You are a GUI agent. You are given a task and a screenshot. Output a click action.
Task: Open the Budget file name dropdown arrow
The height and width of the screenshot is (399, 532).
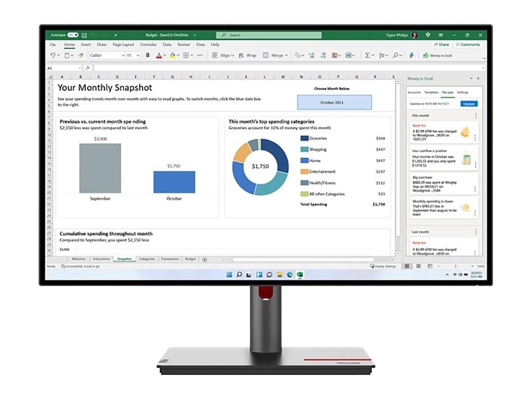pyautogui.click(x=195, y=35)
